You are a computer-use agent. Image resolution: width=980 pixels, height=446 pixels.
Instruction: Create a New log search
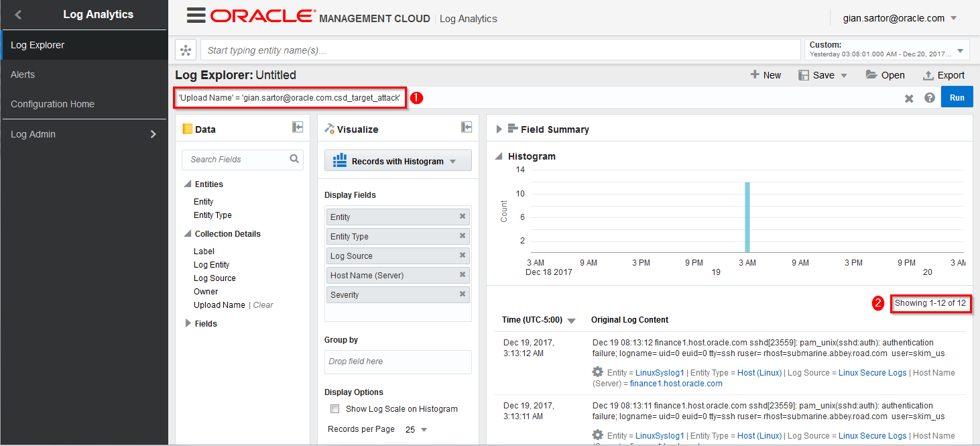pos(765,75)
